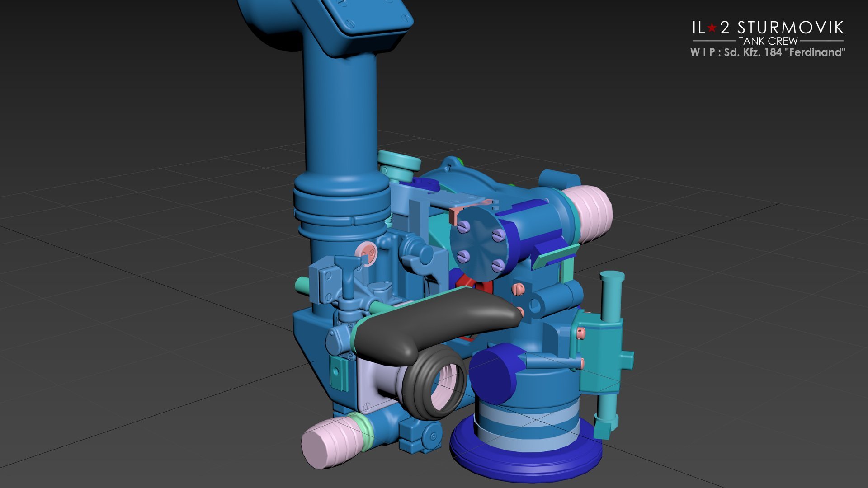Select the ribbed collar on periscope tube
Image resolution: width=868 pixels, height=488 pixels.
[x=341, y=206]
